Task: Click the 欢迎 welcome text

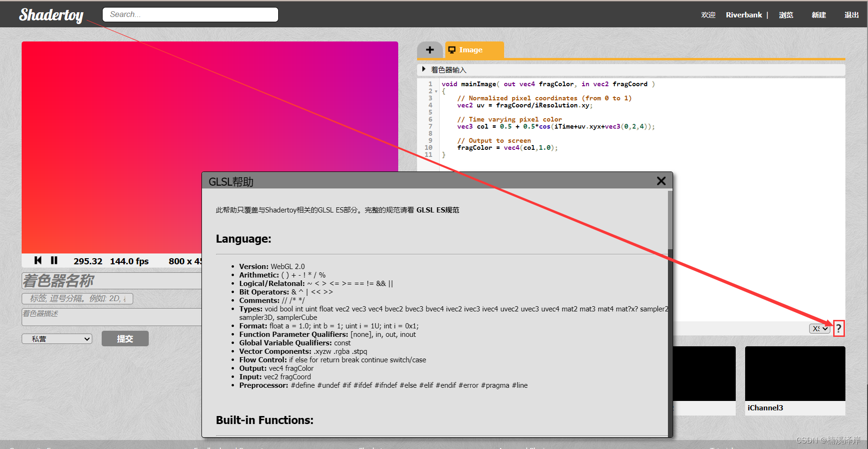Action: tap(708, 15)
